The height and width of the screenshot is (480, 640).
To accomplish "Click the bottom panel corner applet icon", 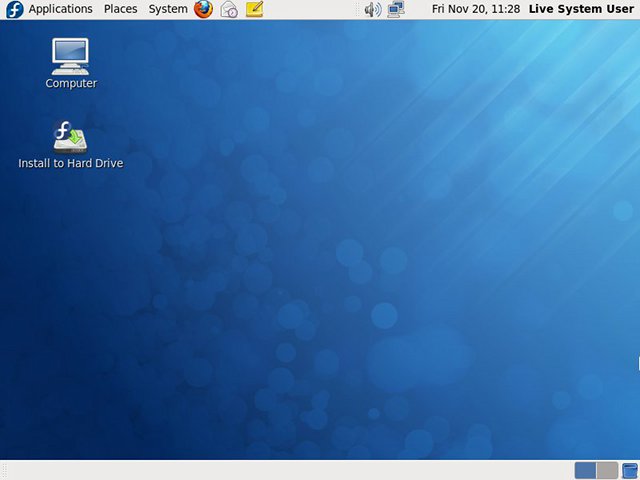I will 630,470.
